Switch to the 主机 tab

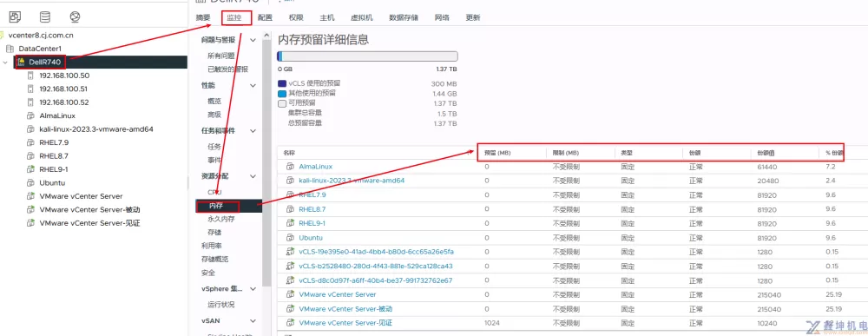click(x=327, y=17)
